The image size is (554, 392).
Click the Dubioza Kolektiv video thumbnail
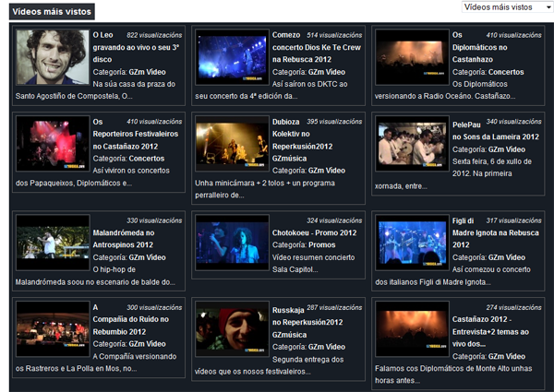[x=232, y=145]
